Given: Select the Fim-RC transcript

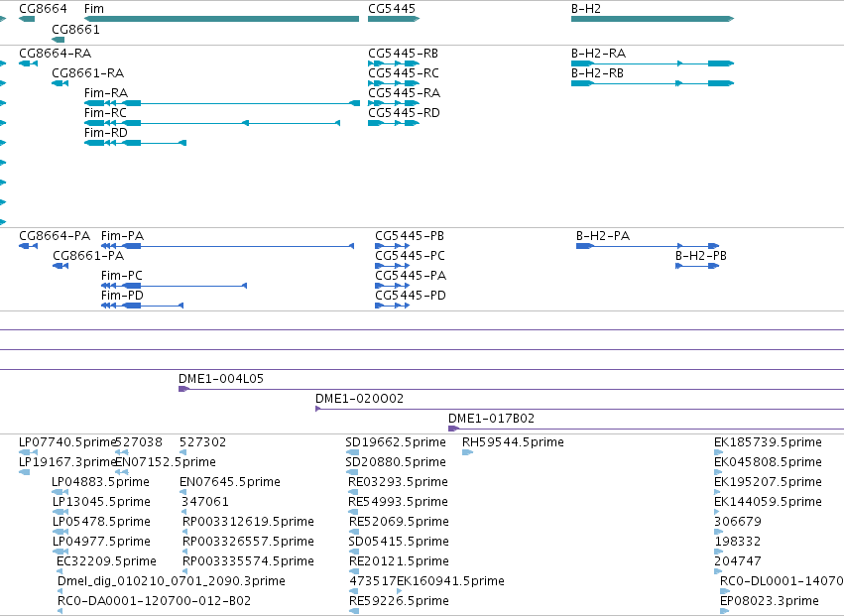Looking at the screenshot, I should coord(212,123).
